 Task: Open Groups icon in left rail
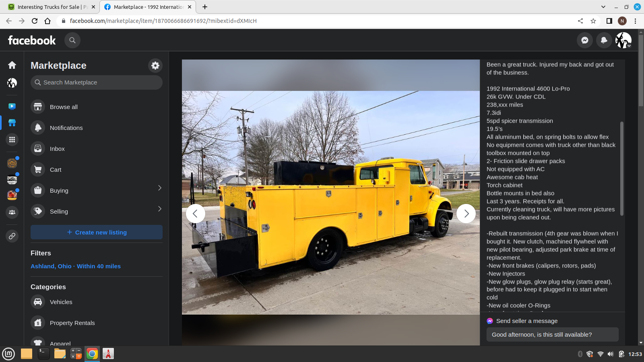tap(12, 212)
